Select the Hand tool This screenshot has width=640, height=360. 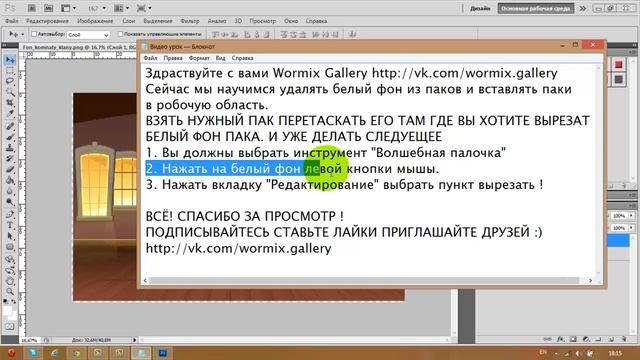click(10, 280)
